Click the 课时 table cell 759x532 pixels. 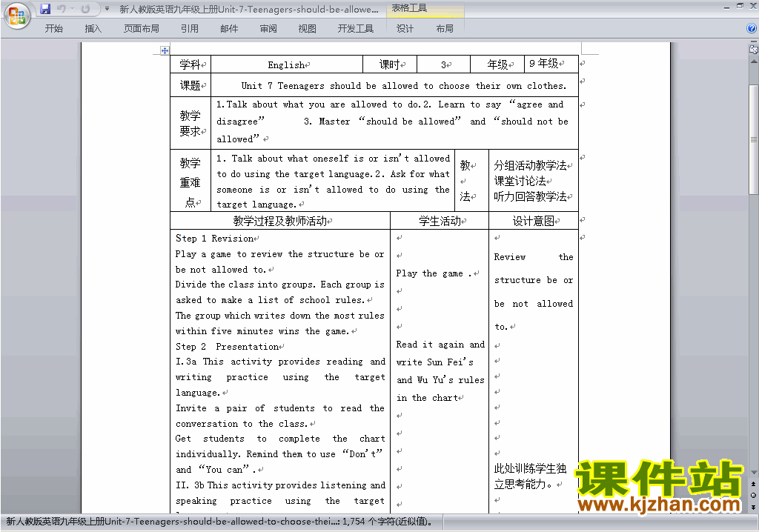pyautogui.click(x=390, y=64)
